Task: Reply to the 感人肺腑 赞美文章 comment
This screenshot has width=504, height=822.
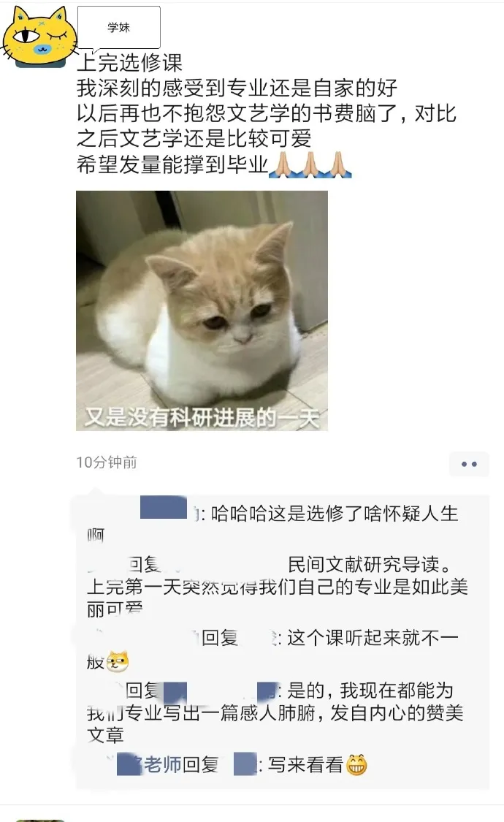Action: pos(276,712)
